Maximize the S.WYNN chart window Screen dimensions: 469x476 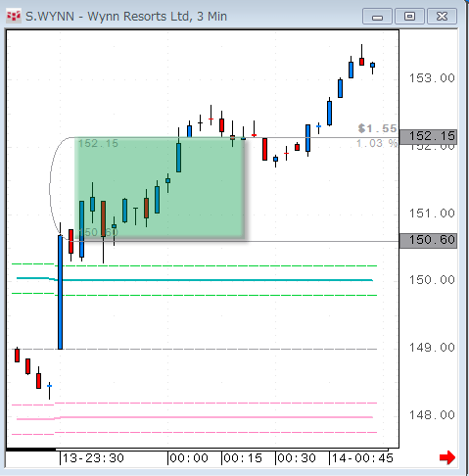409,17
